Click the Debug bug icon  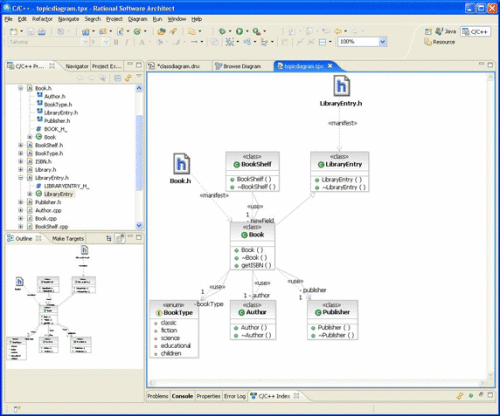pos(222,31)
